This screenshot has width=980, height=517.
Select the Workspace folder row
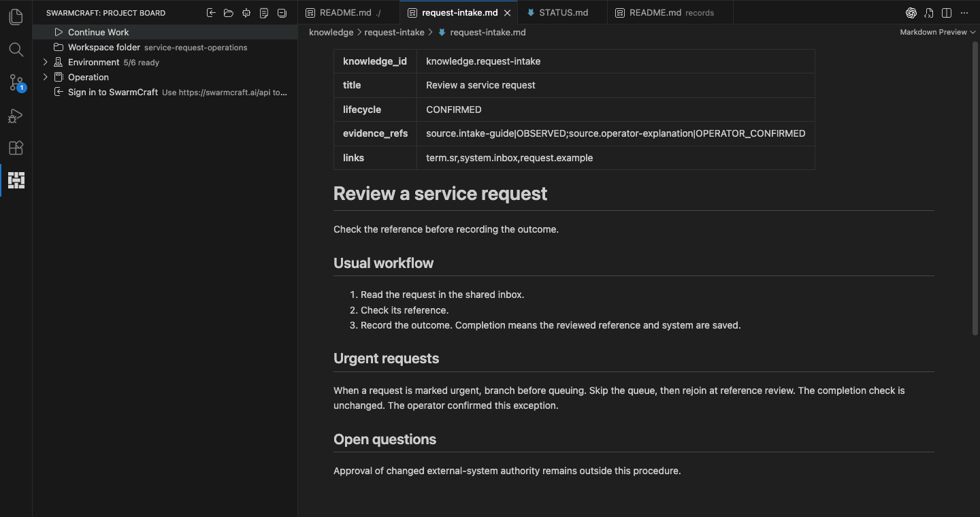165,47
